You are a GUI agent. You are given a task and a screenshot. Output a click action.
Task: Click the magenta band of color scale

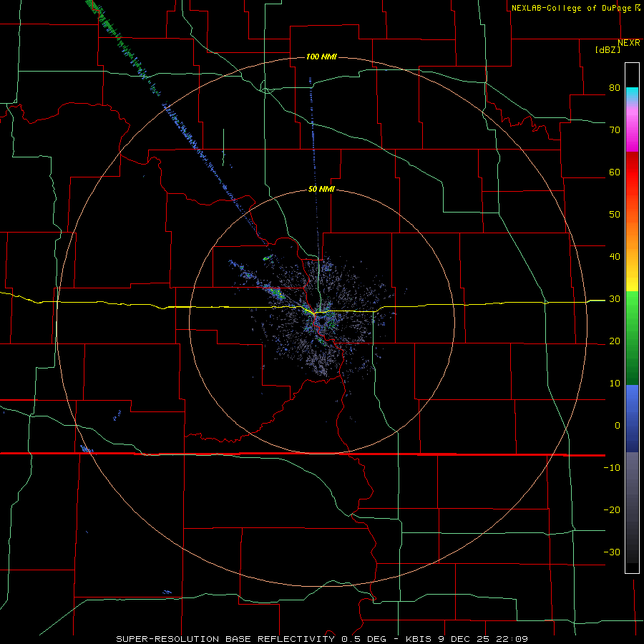pos(632,130)
